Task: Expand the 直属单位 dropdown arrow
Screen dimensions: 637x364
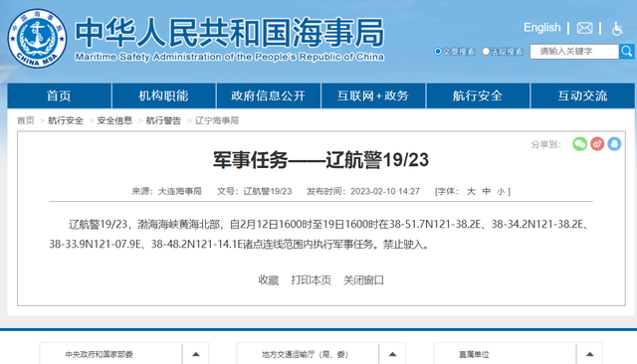Action: 589,354
